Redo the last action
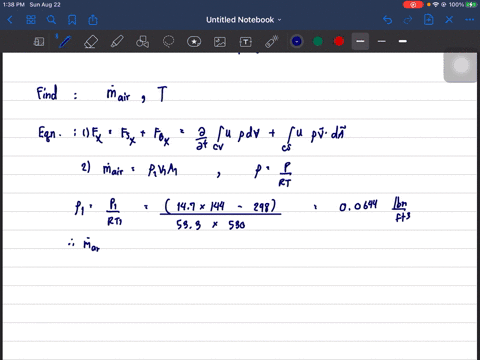 408,20
